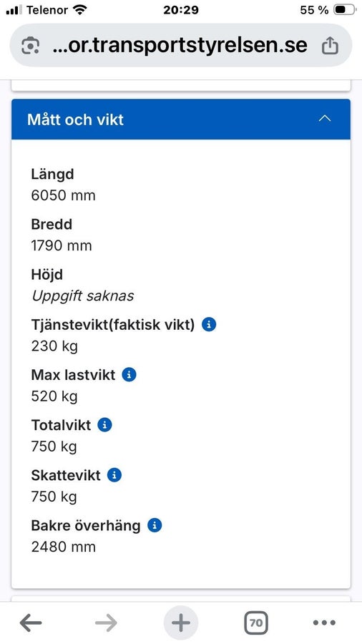This screenshot has width=362, height=644.
Task: Tap the forward arrow button
Action: [106, 623]
